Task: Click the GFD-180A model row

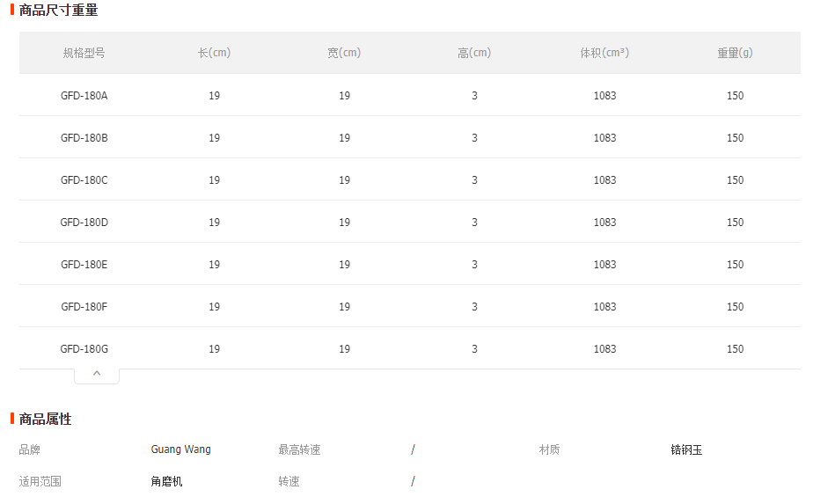Action: click(409, 95)
